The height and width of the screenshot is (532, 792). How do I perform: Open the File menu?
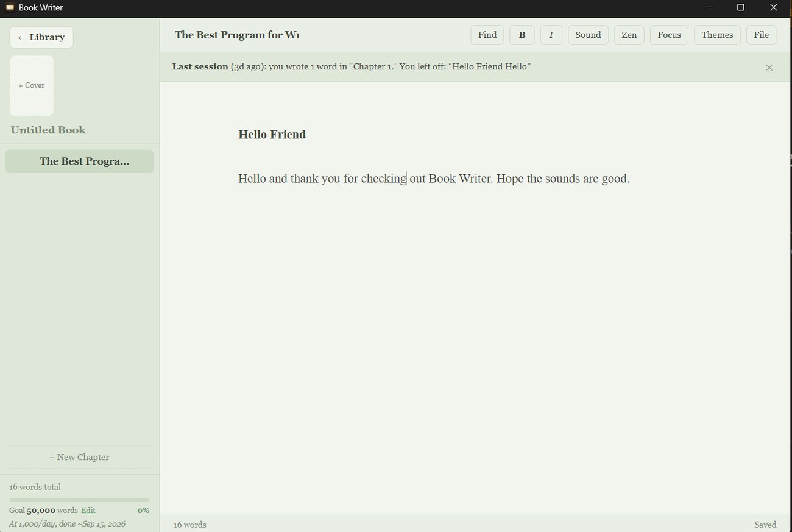[762, 35]
